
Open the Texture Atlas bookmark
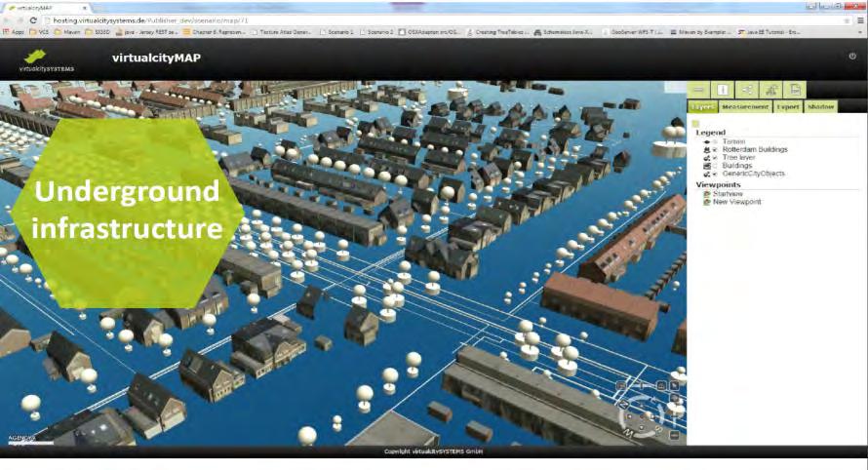[x=281, y=32]
